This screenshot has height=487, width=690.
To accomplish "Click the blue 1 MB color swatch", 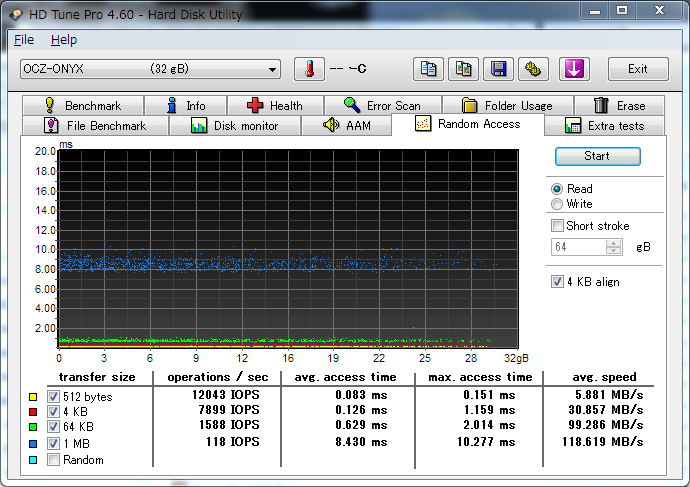I will pyautogui.click(x=33, y=444).
